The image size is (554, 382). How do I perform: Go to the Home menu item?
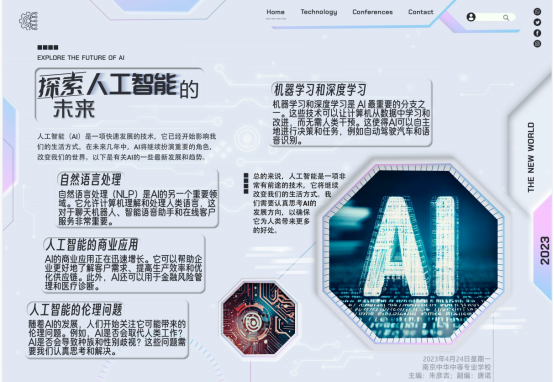tap(276, 12)
